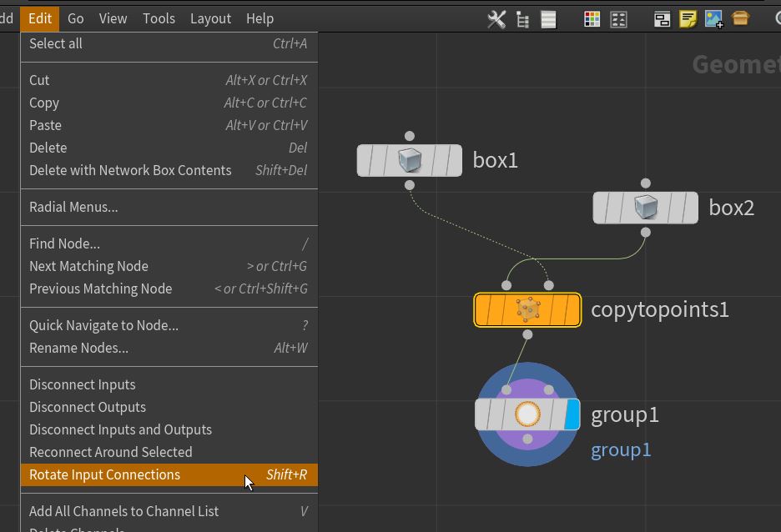Choose Reconnect Around Selected
Image resolution: width=781 pixels, height=532 pixels.
coord(169,452)
